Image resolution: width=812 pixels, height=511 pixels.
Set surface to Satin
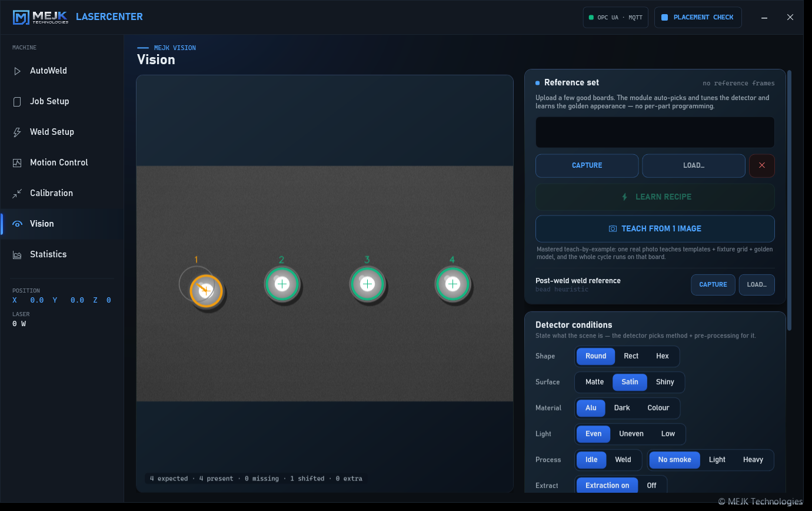630,382
